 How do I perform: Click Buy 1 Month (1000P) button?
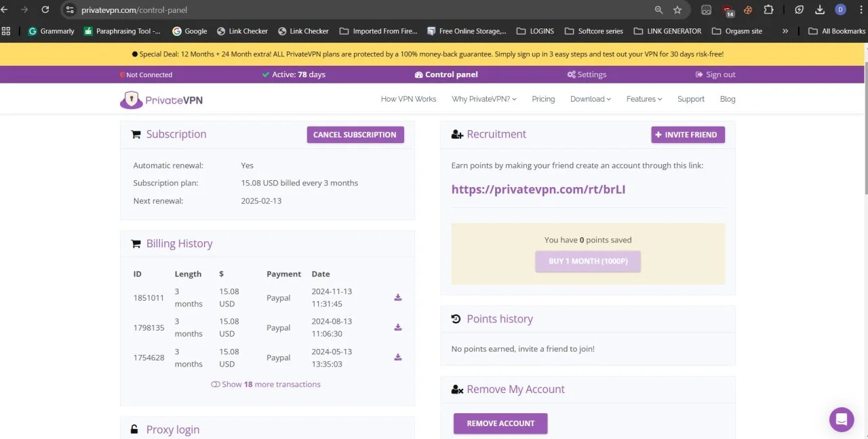click(x=588, y=262)
